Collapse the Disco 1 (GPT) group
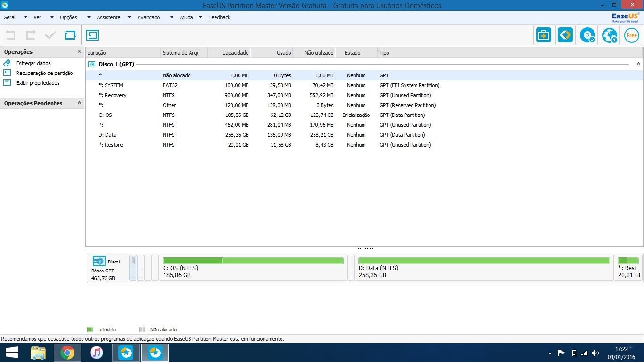 pos(638,64)
